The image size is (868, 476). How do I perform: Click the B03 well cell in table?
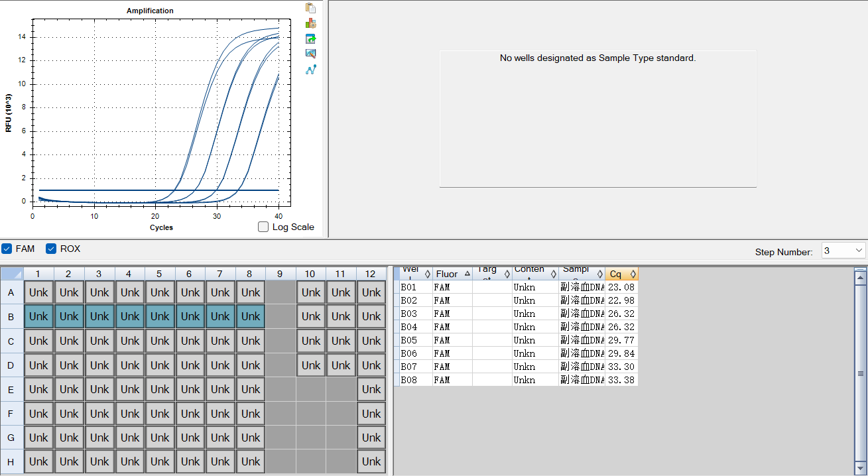click(416, 314)
